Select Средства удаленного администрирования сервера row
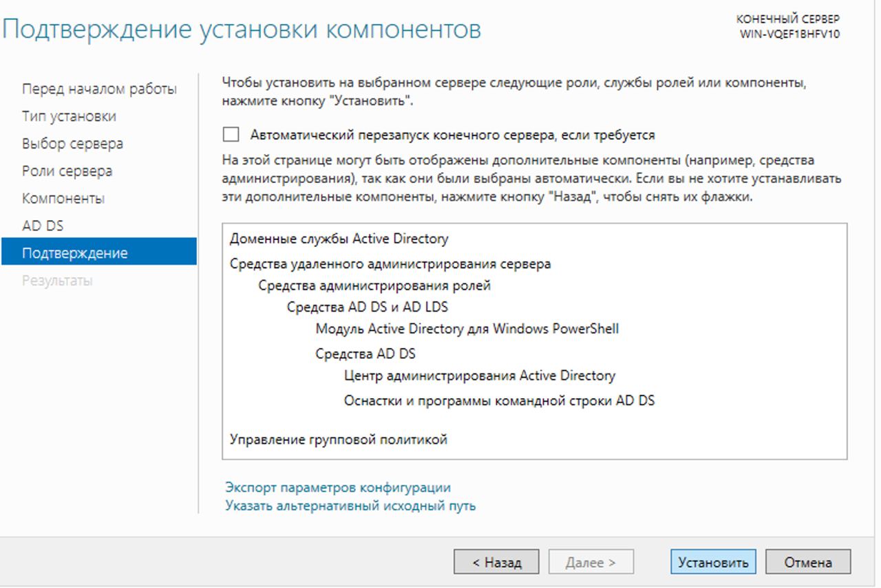This screenshot has height=588, width=881. tap(390, 263)
